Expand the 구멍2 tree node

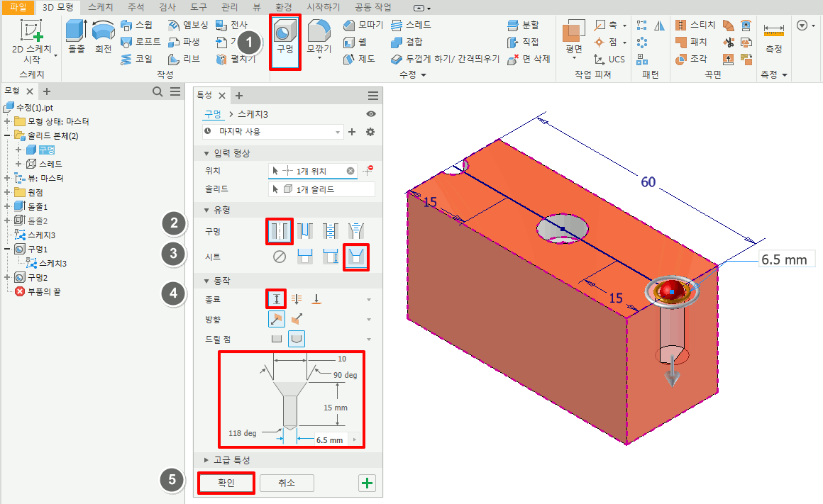pos(7,277)
